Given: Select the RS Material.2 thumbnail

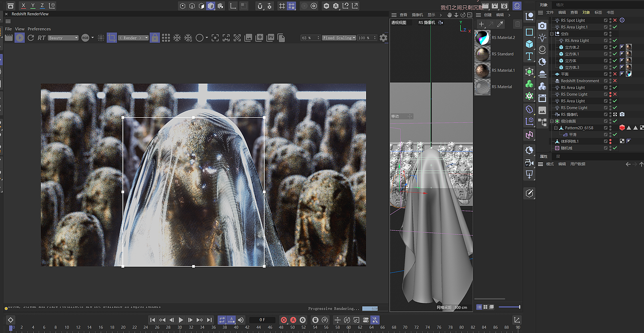Looking at the screenshot, I should click(x=482, y=38).
